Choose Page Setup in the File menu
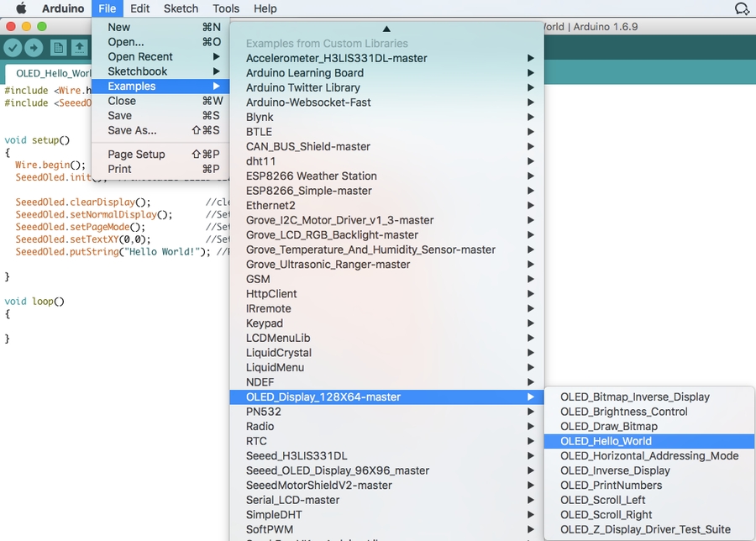Screen dimensions: 756x541 tap(136, 155)
